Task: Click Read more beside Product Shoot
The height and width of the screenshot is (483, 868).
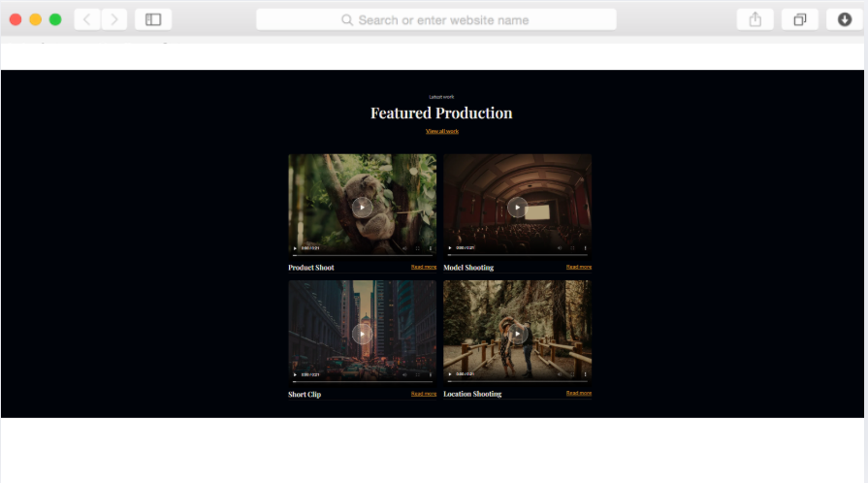Action: 423,267
